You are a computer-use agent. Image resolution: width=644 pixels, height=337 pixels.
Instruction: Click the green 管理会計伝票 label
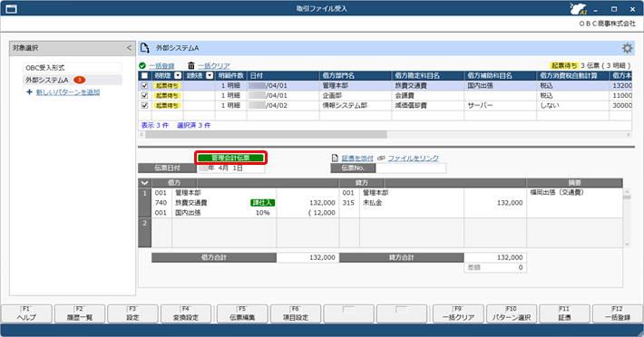pyautogui.click(x=230, y=158)
